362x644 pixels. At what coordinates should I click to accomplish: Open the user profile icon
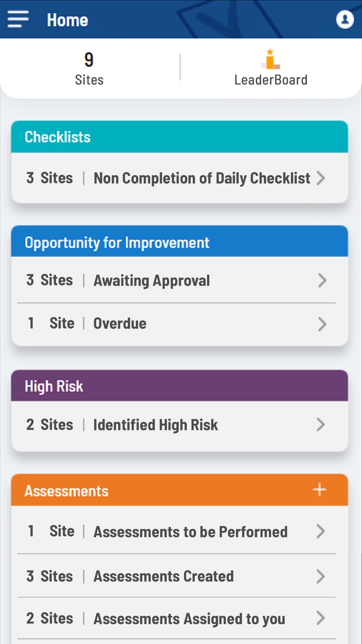[x=345, y=20]
